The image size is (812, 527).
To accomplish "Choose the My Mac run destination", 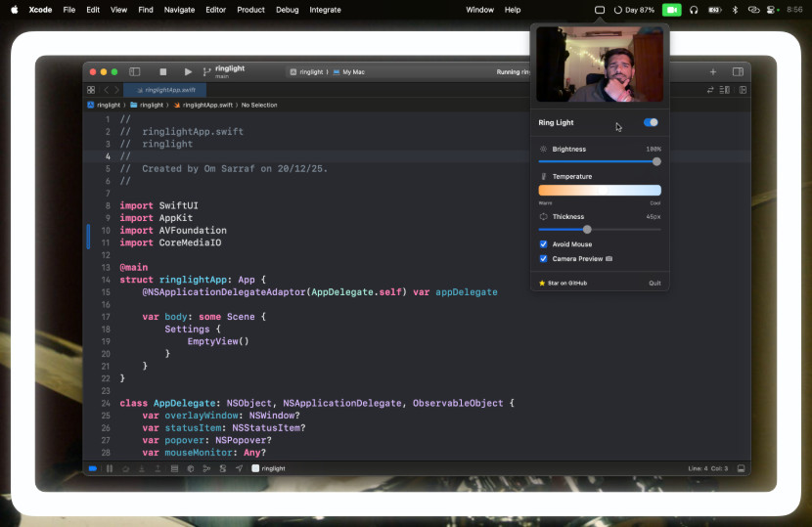I will [x=352, y=71].
